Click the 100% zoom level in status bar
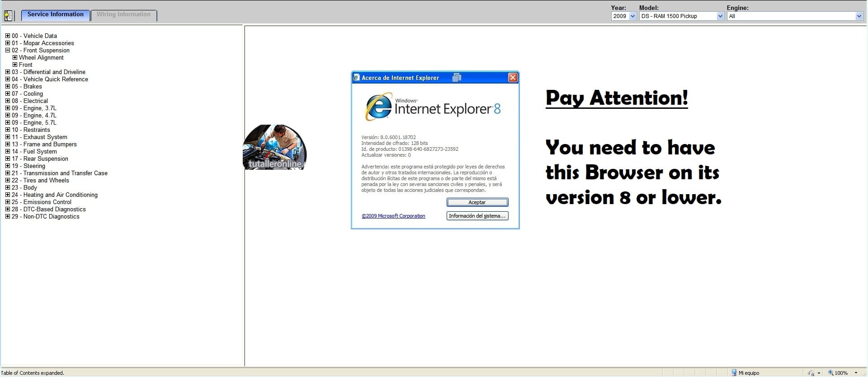The image size is (868, 377). tap(841, 373)
